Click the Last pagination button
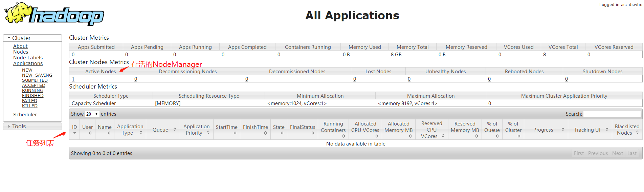The image size is (644, 192). (x=632, y=153)
